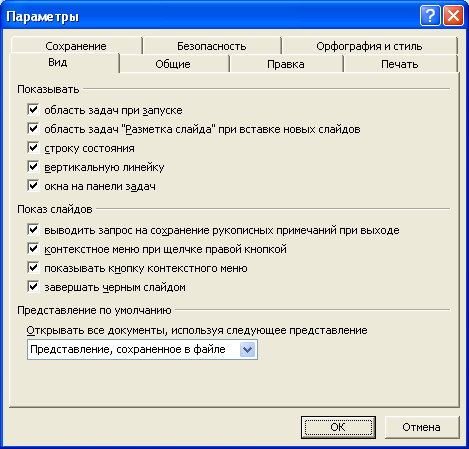Confirm settings with the ОК button
This screenshot has height=449, width=469.
pyautogui.click(x=338, y=427)
